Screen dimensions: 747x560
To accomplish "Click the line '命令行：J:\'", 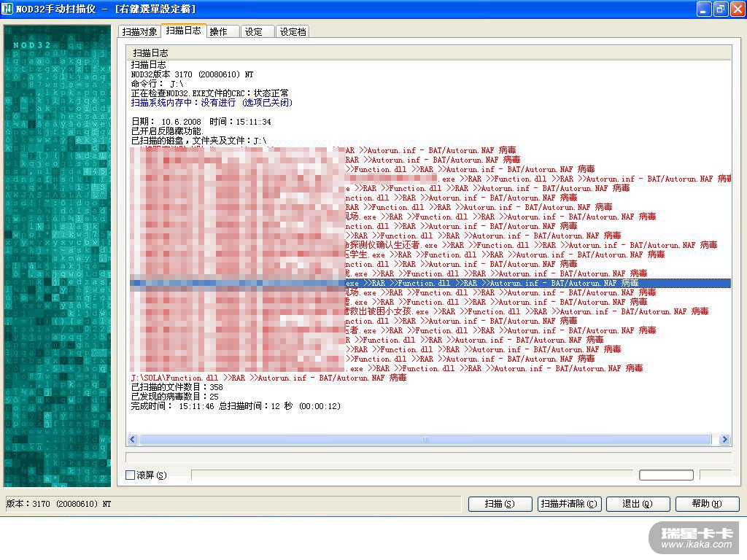I will [158, 84].
